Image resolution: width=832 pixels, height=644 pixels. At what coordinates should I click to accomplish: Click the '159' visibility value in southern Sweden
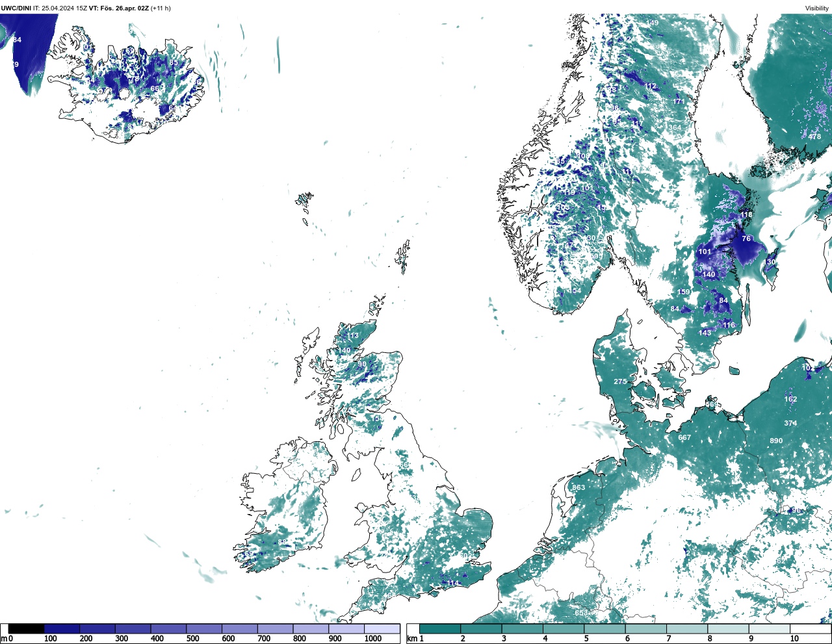tap(683, 292)
